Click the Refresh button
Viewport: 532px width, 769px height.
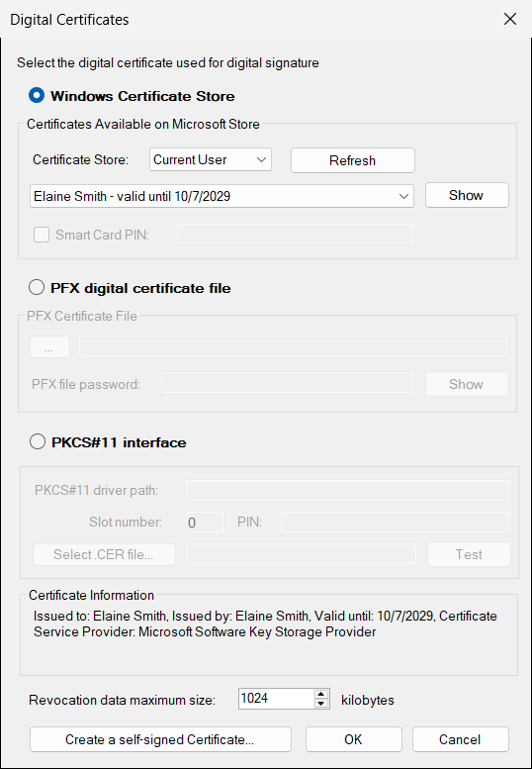353,160
